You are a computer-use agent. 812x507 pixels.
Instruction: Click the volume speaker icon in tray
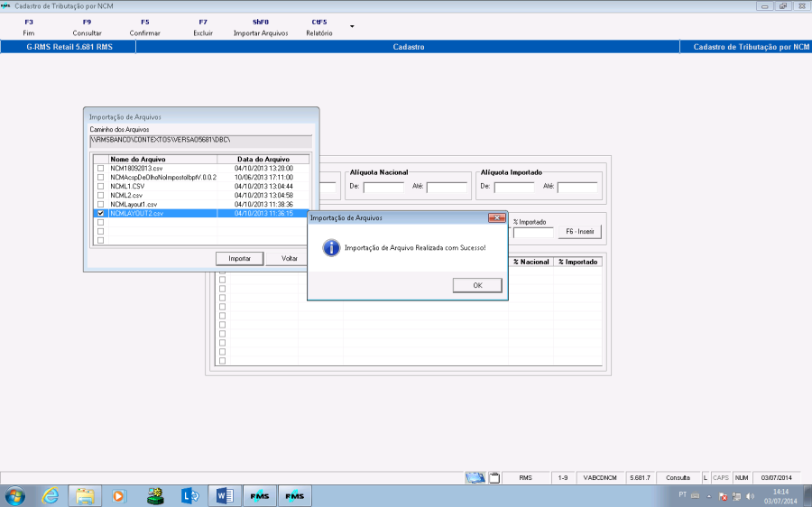click(x=751, y=496)
